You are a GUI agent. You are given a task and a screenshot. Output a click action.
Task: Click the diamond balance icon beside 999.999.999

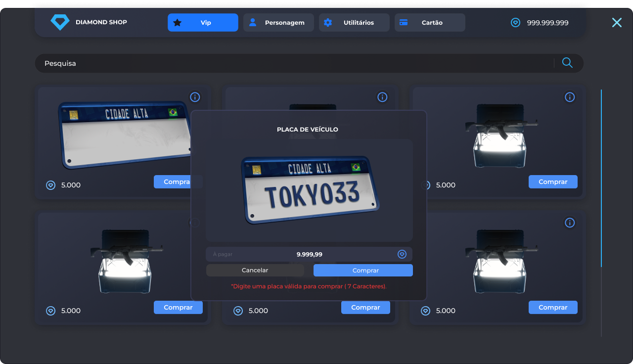[x=515, y=23]
